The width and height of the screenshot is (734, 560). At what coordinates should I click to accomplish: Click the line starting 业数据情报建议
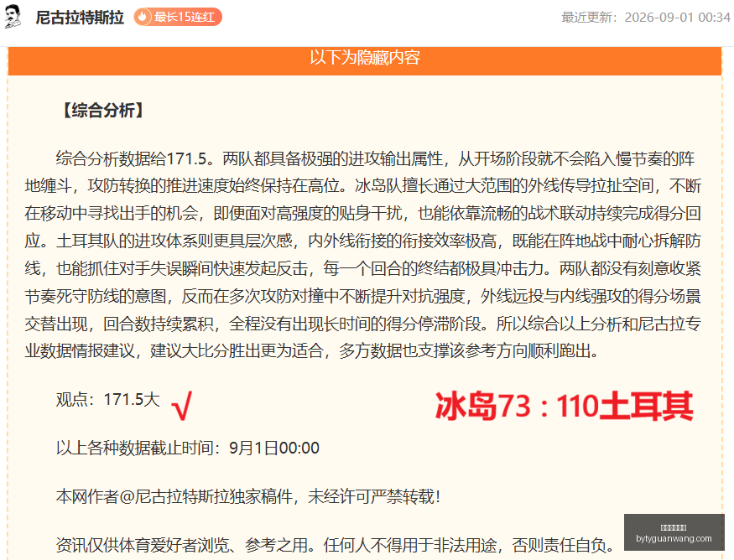[x=312, y=350]
